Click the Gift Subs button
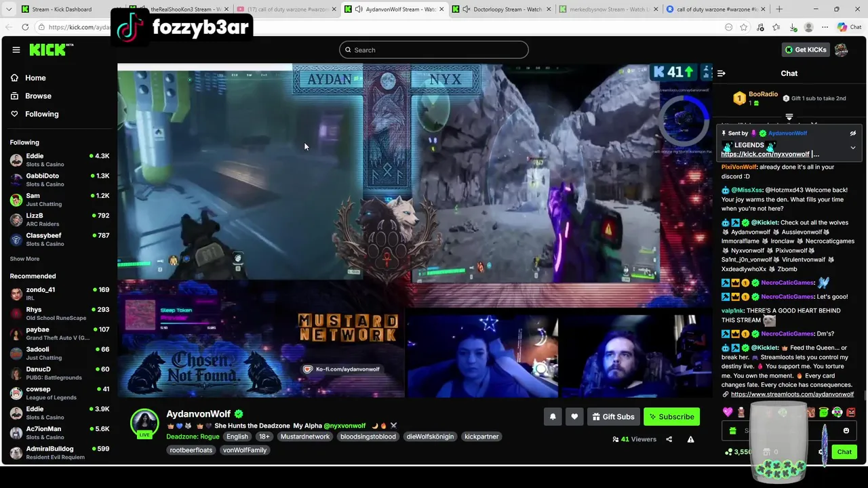Viewport: 868px width, 488px height. [x=613, y=417]
